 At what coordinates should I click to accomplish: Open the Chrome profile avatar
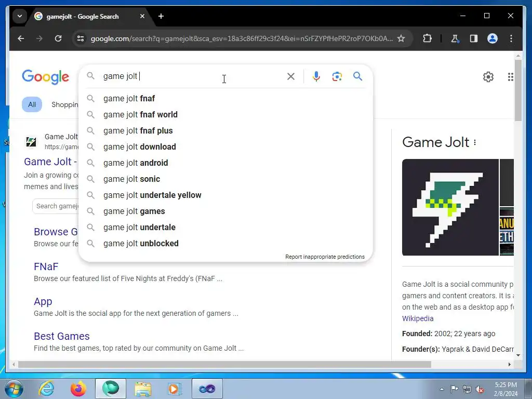(x=493, y=38)
